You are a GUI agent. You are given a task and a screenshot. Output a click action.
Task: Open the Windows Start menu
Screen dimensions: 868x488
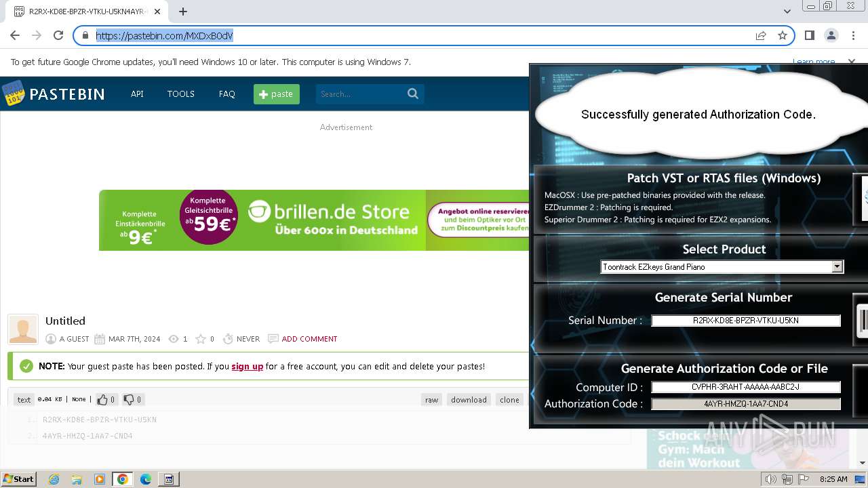[18, 479]
